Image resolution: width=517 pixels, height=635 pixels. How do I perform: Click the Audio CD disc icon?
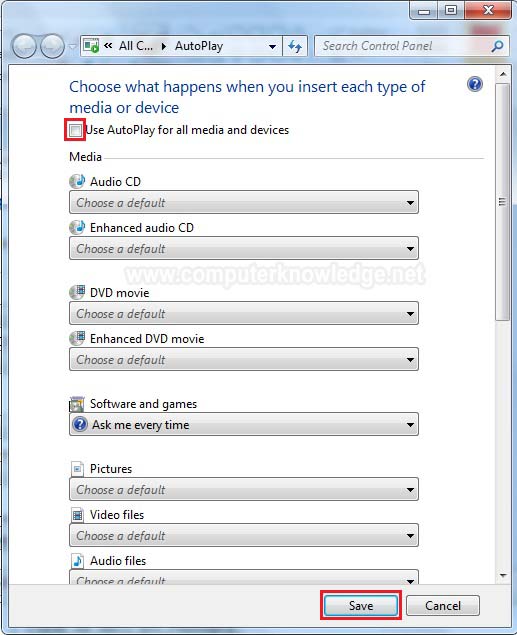pos(77,181)
